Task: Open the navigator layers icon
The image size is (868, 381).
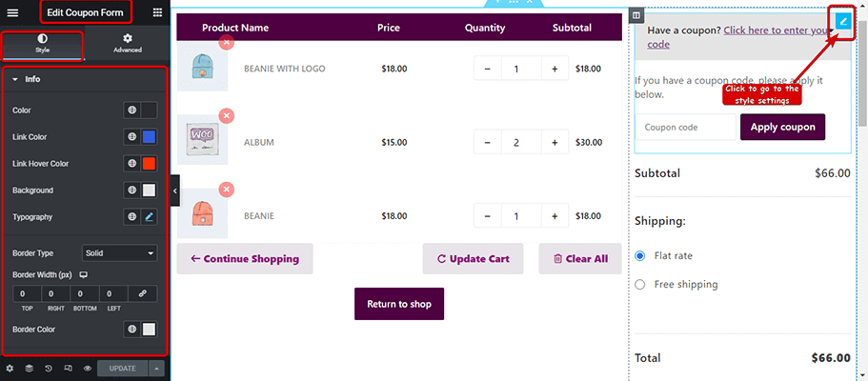Action: 29,369
